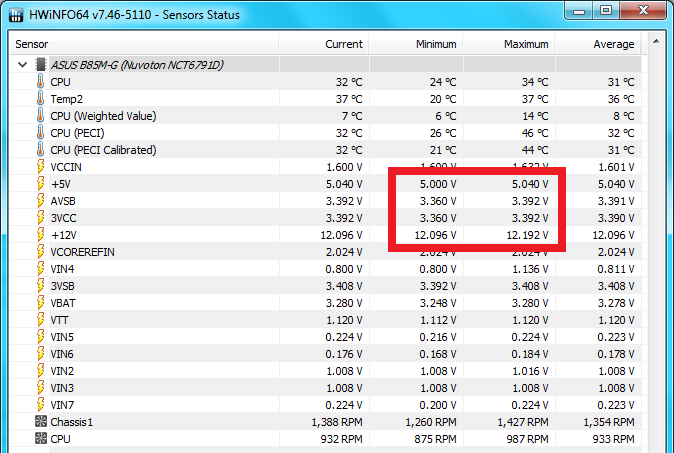Viewport: 674px width, 453px height.
Task: Click the 0.200 V minimum of VIN7
Action: coord(438,405)
